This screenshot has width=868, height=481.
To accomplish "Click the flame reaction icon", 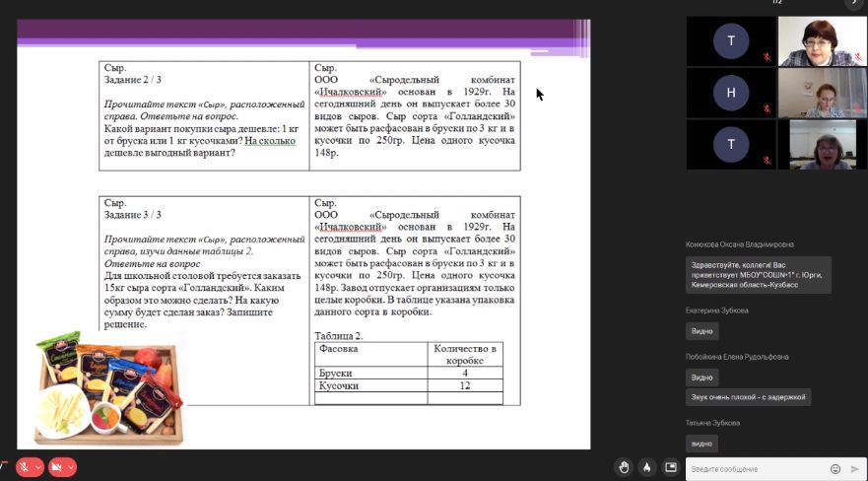I will click(646, 467).
